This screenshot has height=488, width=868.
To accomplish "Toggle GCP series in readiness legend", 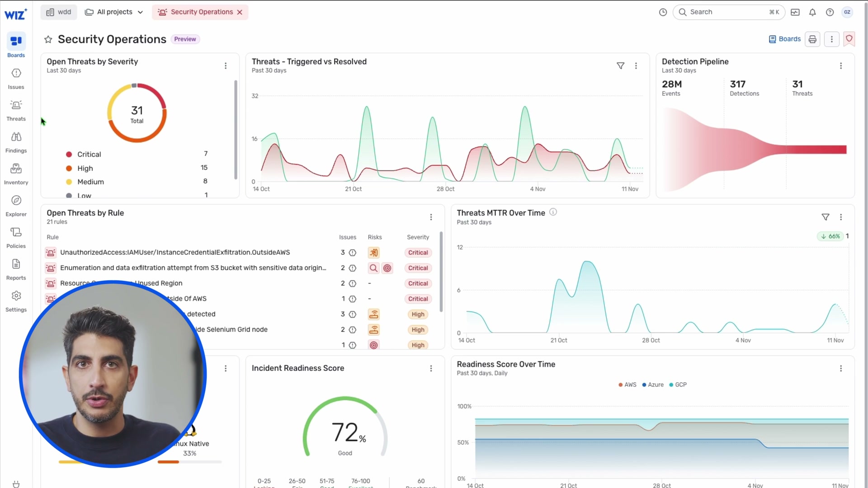I will pos(678,385).
